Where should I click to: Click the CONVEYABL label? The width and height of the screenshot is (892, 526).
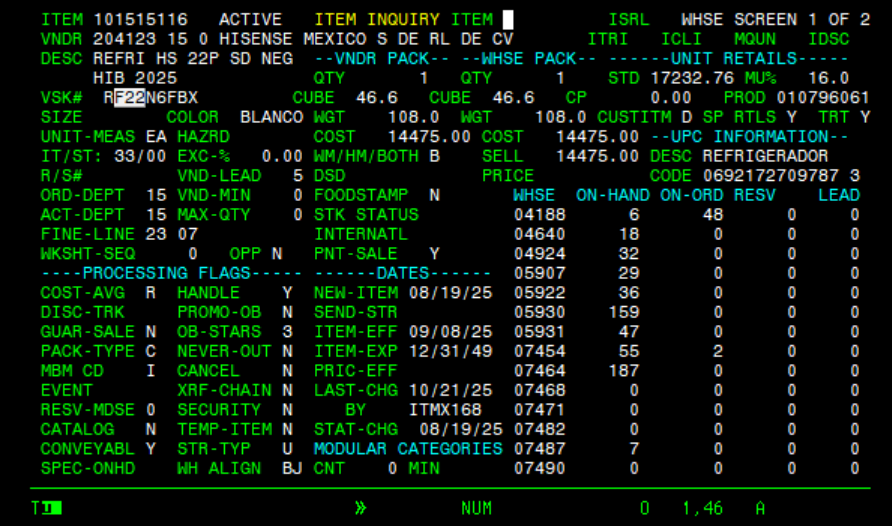tap(88, 449)
